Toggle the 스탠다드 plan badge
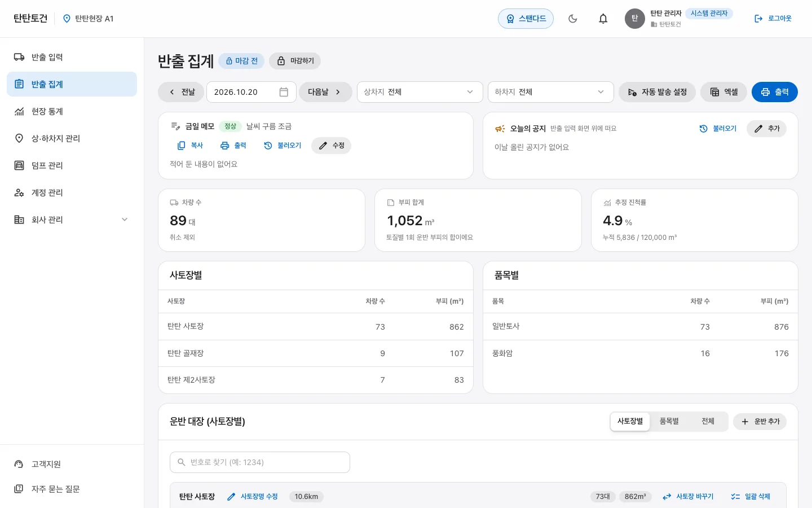Screen dimensions: 812x508 pyautogui.click(x=526, y=19)
